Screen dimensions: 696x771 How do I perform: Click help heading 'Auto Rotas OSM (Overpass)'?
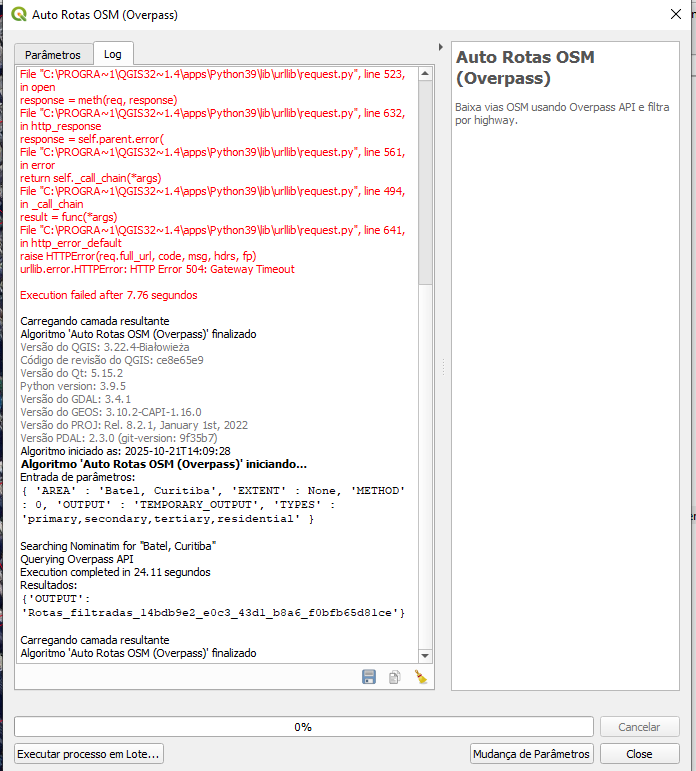(525, 67)
